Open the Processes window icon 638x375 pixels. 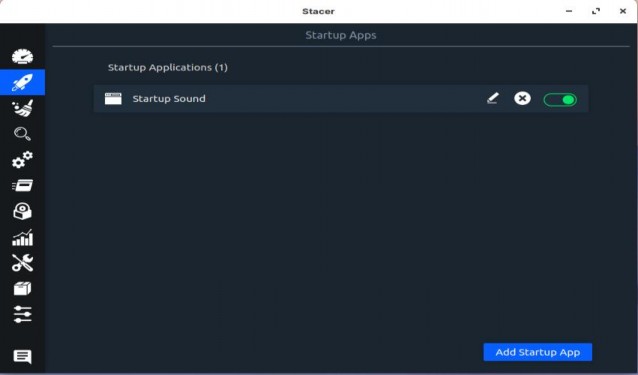click(x=22, y=185)
